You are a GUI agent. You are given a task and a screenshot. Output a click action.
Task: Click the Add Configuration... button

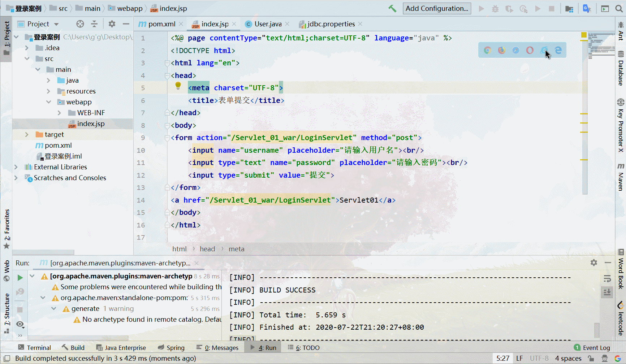[x=437, y=8]
